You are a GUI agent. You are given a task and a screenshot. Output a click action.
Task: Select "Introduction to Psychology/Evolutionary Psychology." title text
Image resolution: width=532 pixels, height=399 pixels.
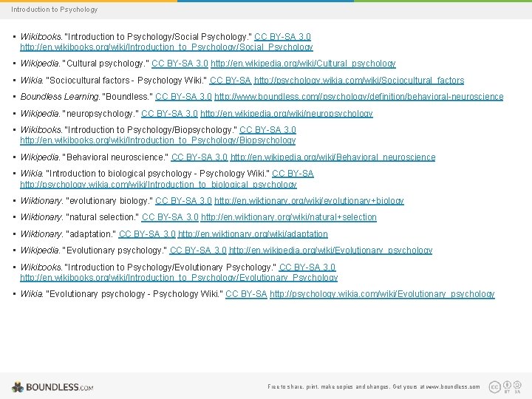(171, 267)
